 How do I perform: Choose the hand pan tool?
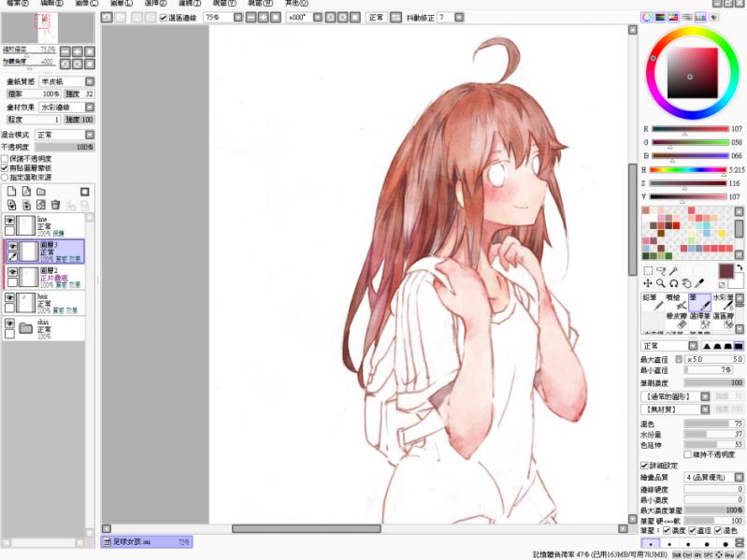[x=686, y=283]
